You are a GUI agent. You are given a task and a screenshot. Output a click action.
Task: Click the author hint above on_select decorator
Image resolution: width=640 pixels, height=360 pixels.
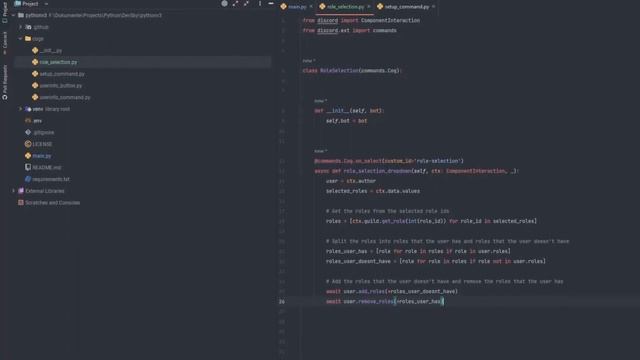(321, 151)
